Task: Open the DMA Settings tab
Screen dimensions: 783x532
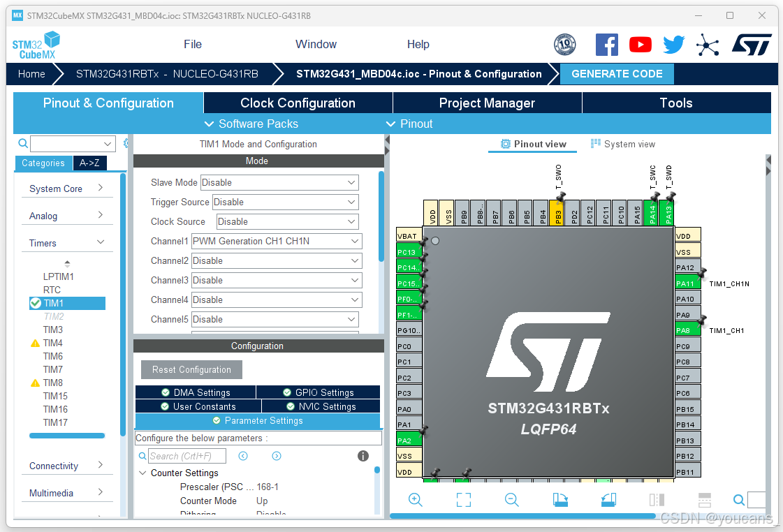Action: pyautogui.click(x=196, y=392)
